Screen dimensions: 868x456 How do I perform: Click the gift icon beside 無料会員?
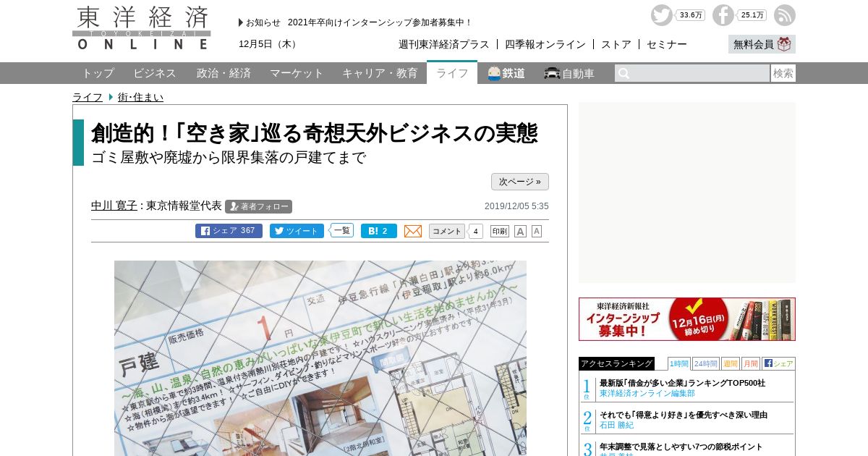pyautogui.click(x=784, y=44)
